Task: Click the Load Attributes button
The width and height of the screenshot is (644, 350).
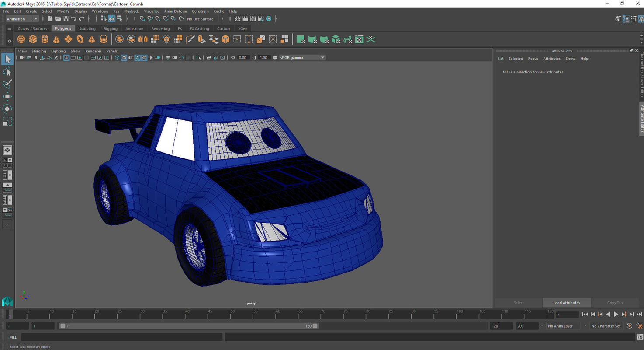Action: (x=566, y=302)
